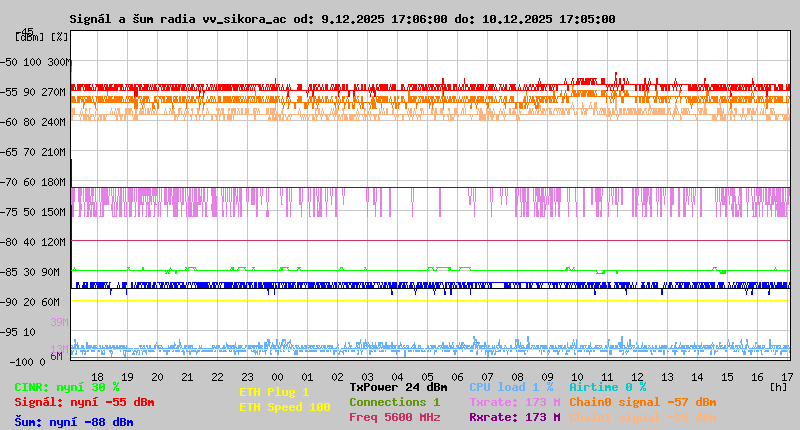Click the y-axis label '-95 10'
Screen dimensions: 800x430
click(x=18, y=332)
